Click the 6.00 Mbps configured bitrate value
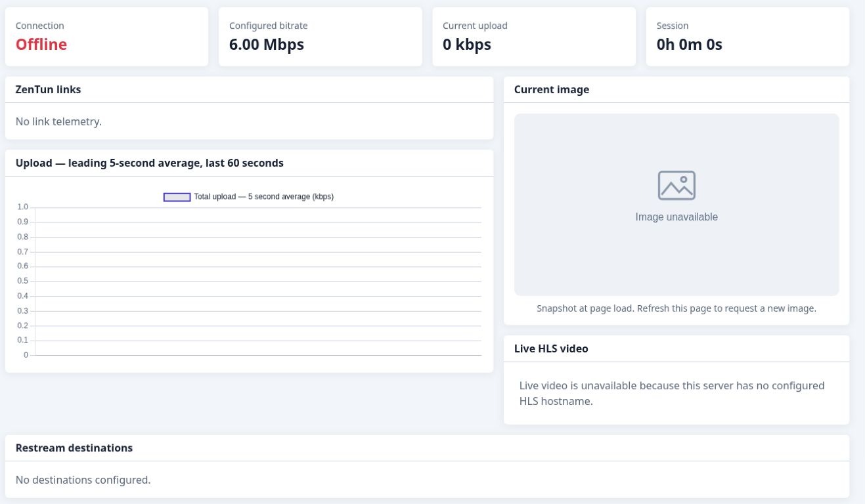The width and height of the screenshot is (865, 504). tap(267, 45)
